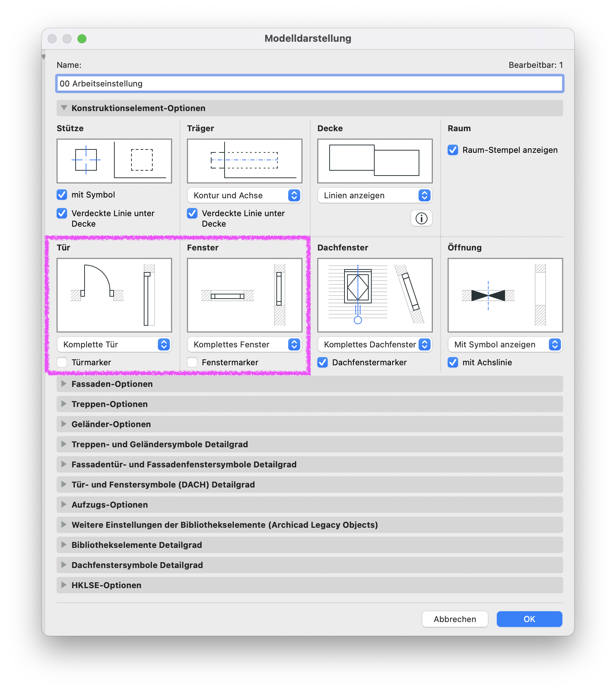Expand the Fassaden-Optionen section

[310, 384]
